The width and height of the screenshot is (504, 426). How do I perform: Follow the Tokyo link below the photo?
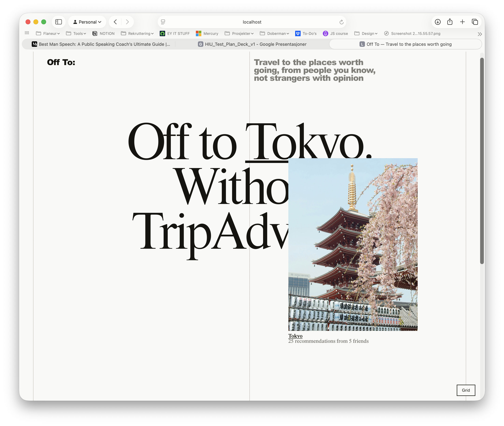(295, 336)
